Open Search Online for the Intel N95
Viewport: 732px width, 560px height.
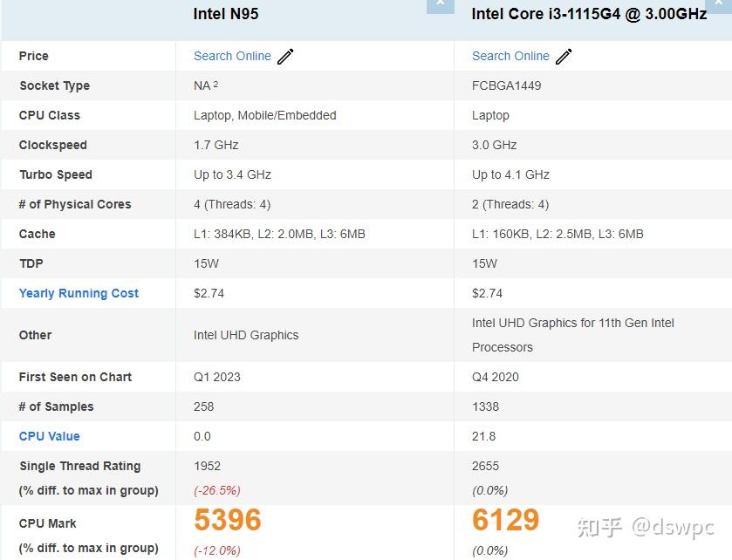(231, 56)
